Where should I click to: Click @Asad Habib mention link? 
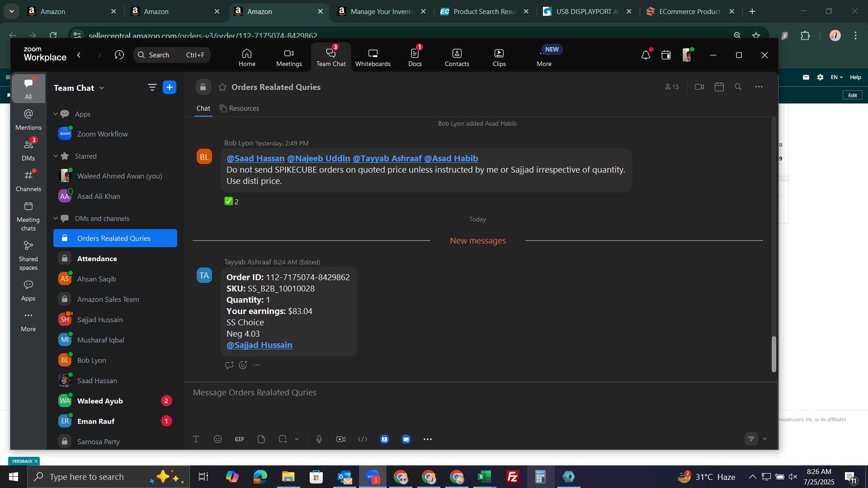451,159
